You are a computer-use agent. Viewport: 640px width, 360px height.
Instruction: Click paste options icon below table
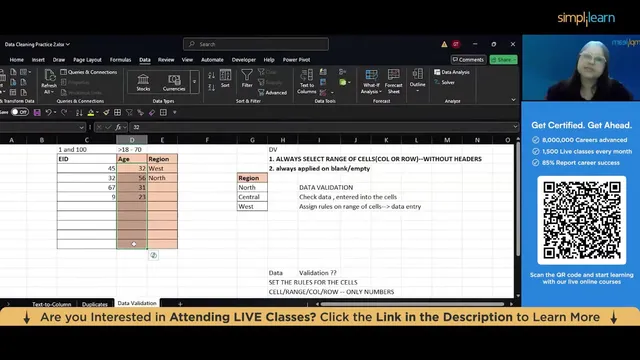tap(153, 255)
